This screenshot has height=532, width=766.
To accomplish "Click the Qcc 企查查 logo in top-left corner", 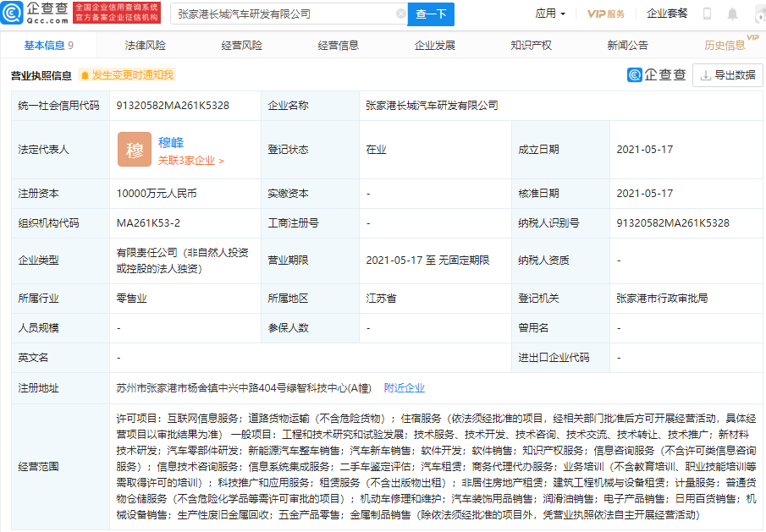I will [32, 14].
